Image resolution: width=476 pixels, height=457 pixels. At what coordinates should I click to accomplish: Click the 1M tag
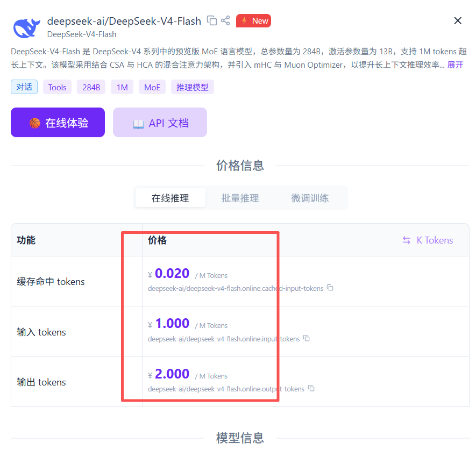click(x=122, y=87)
